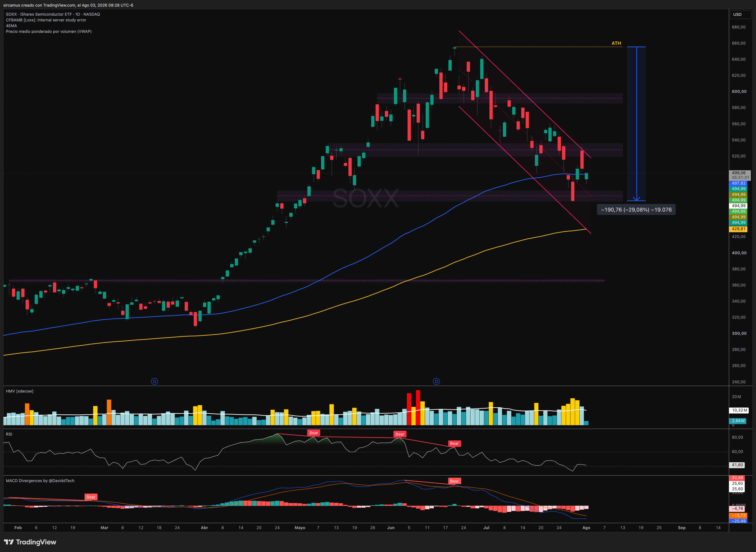Image resolution: width=756 pixels, height=552 pixels.
Task: Click the 499,06 current price label
Action: click(740, 175)
